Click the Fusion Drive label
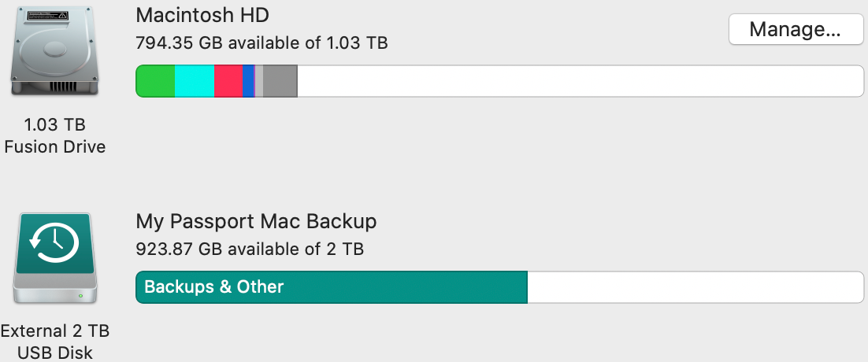 coord(55,146)
